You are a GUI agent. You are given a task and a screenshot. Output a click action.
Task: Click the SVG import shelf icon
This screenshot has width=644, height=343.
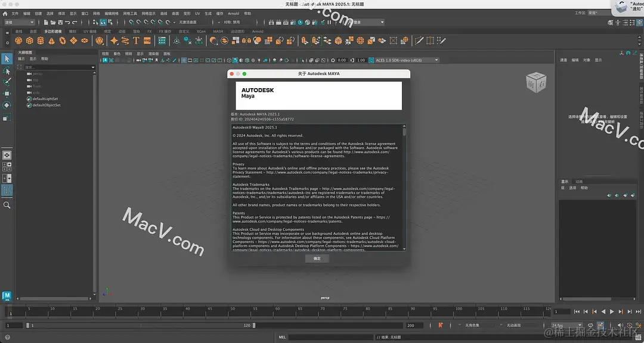tap(147, 40)
